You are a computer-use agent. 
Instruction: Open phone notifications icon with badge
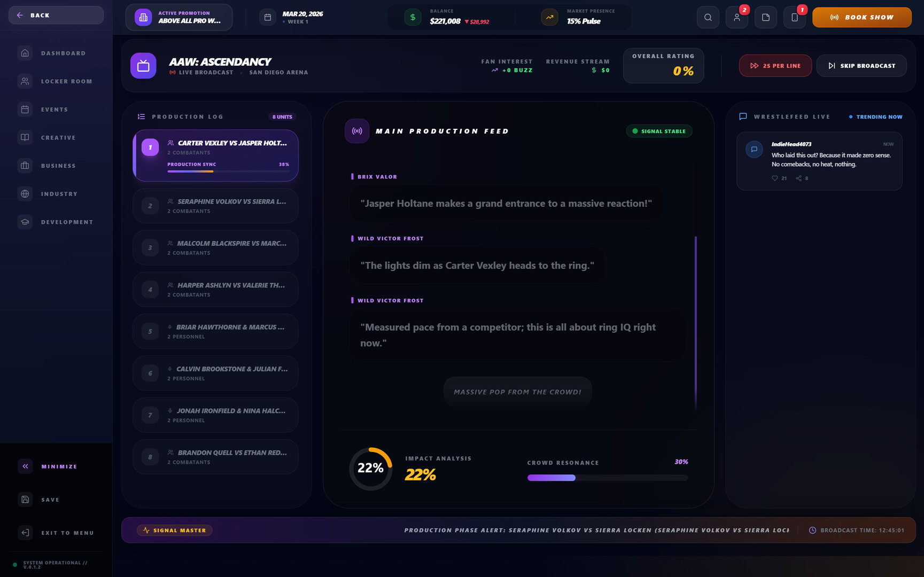(x=794, y=18)
